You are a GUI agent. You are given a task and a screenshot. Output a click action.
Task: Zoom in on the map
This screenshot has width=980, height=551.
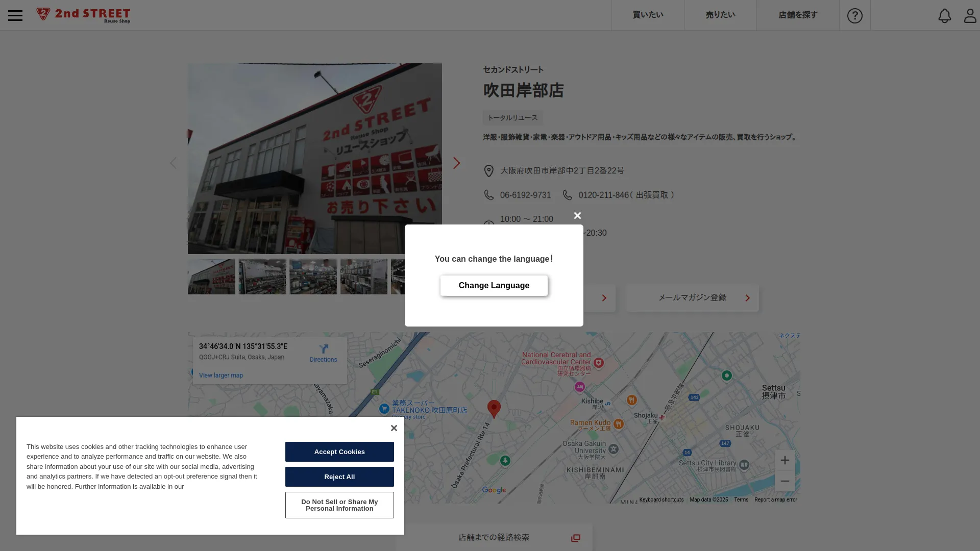pyautogui.click(x=785, y=460)
